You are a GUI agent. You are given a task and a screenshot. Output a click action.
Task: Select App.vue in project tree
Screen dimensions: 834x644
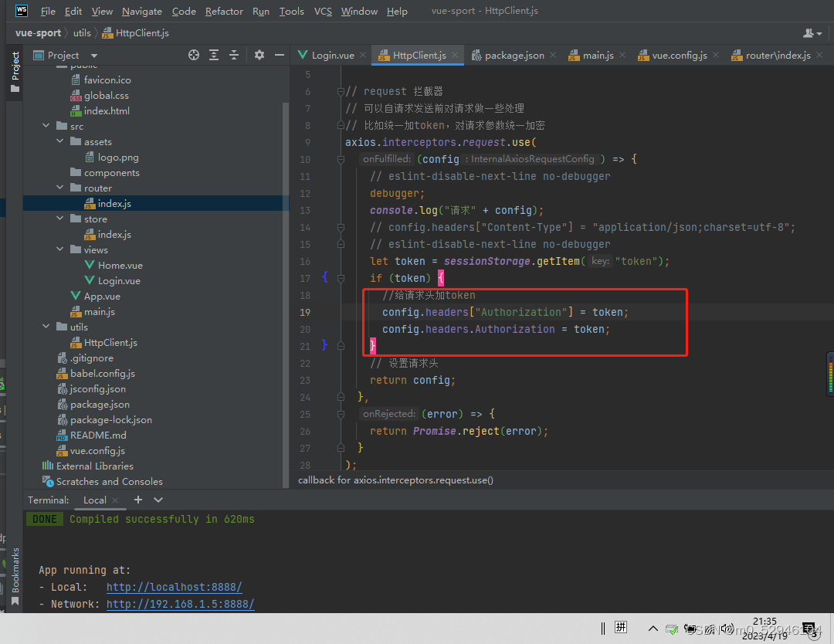pyautogui.click(x=96, y=296)
